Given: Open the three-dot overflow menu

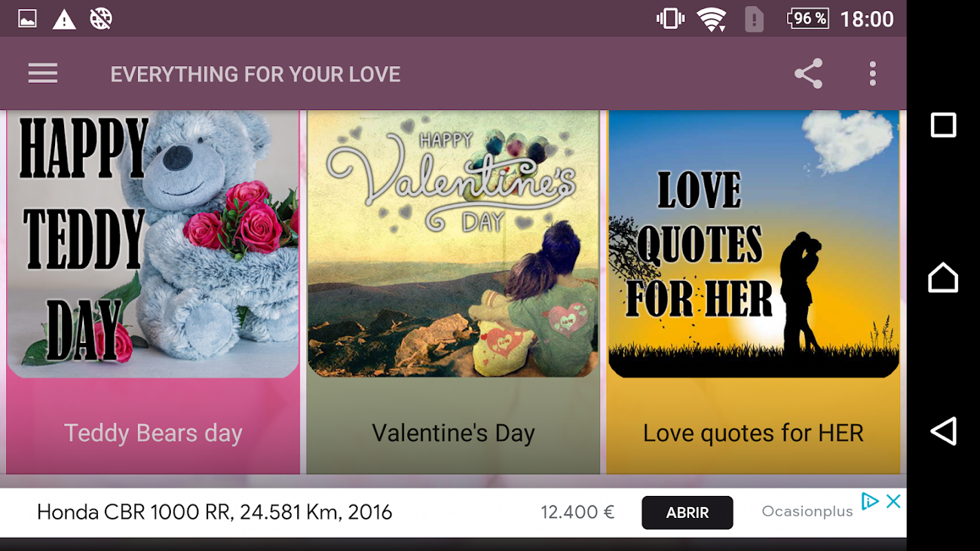Looking at the screenshot, I should click(x=872, y=74).
